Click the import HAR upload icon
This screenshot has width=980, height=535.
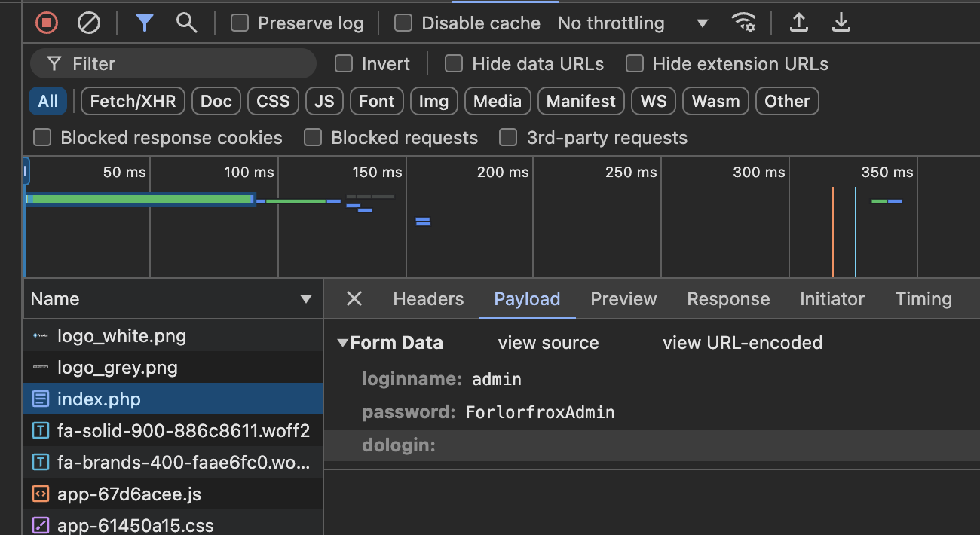tap(798, 23)
